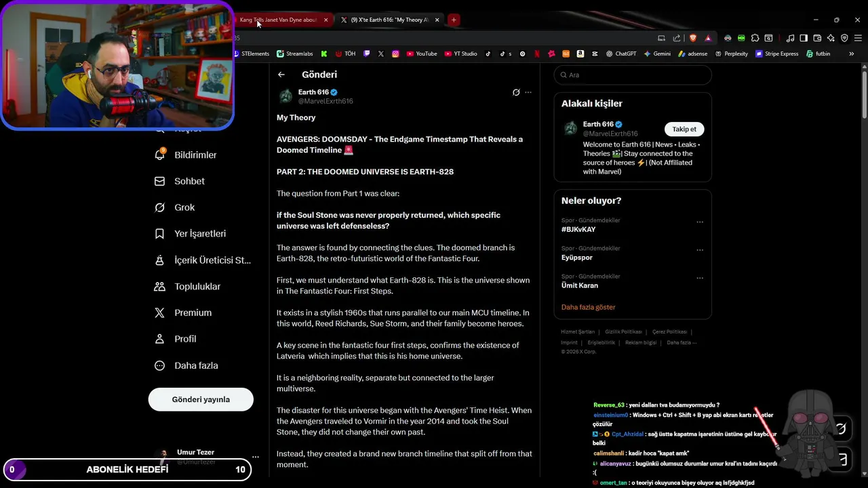Open browser extensions puzzle icon
The image size is (868, 488).
(755, 38)
